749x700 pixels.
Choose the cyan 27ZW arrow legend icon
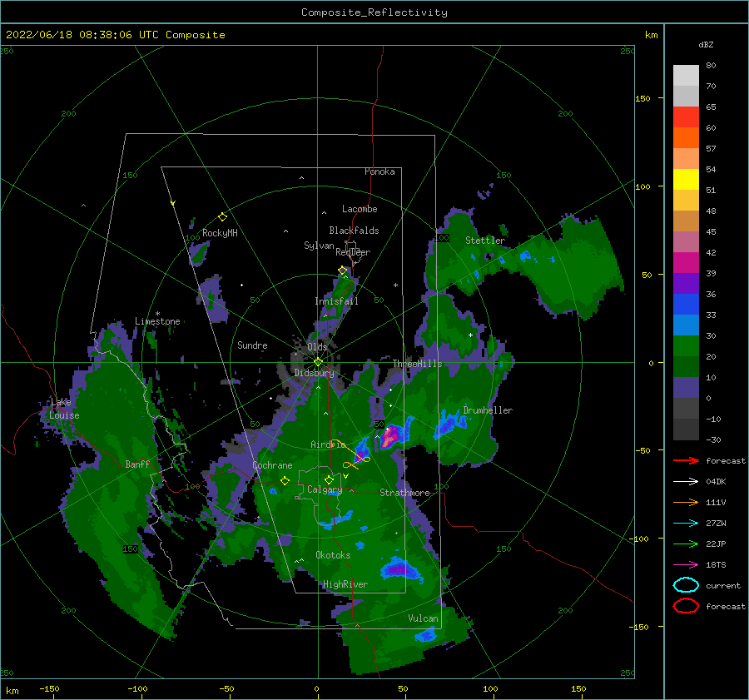(686, 524)
